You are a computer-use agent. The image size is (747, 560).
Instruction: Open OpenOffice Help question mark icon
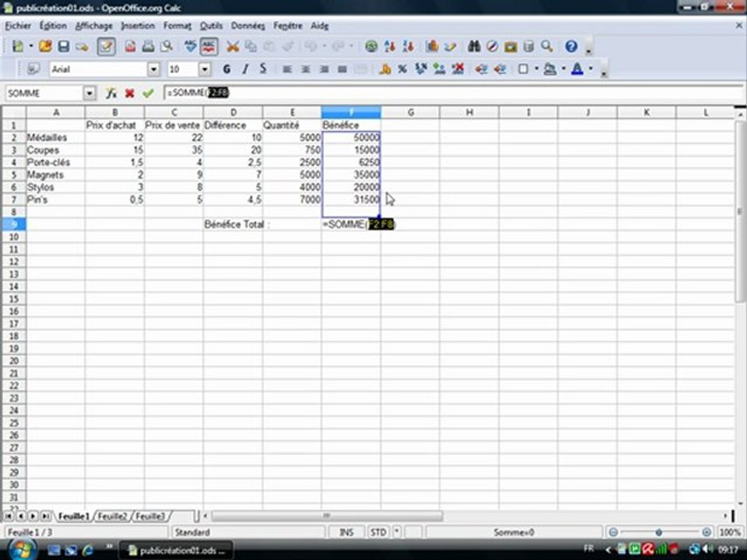570,46
